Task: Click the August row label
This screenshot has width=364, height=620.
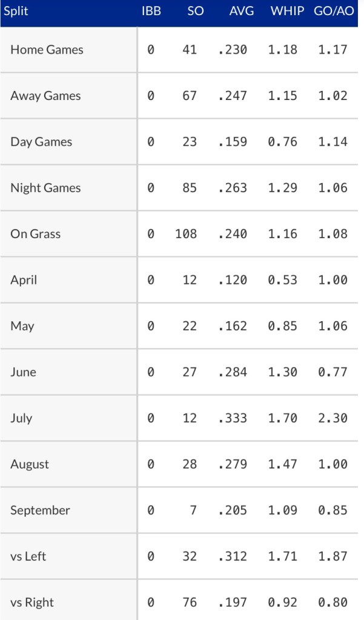Action: (30, 464)
